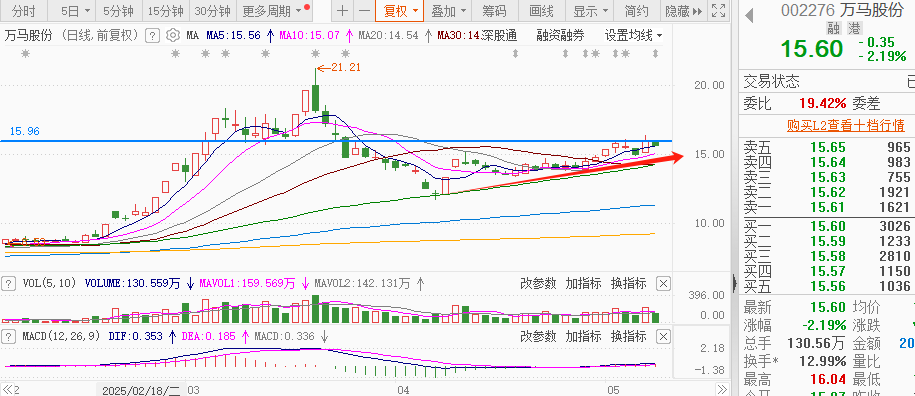Open 设置均线 dropdown
915x396 pixels.
[x=634, y=36]
